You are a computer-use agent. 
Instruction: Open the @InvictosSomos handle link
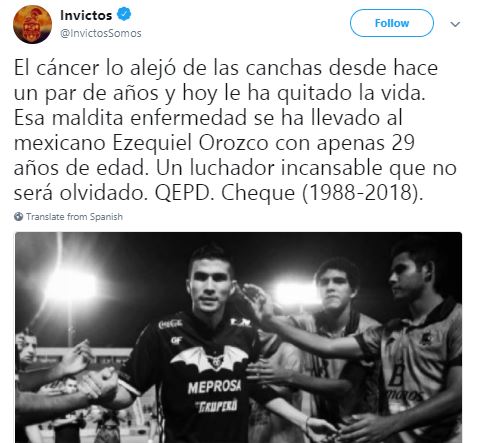coord(101,33)
